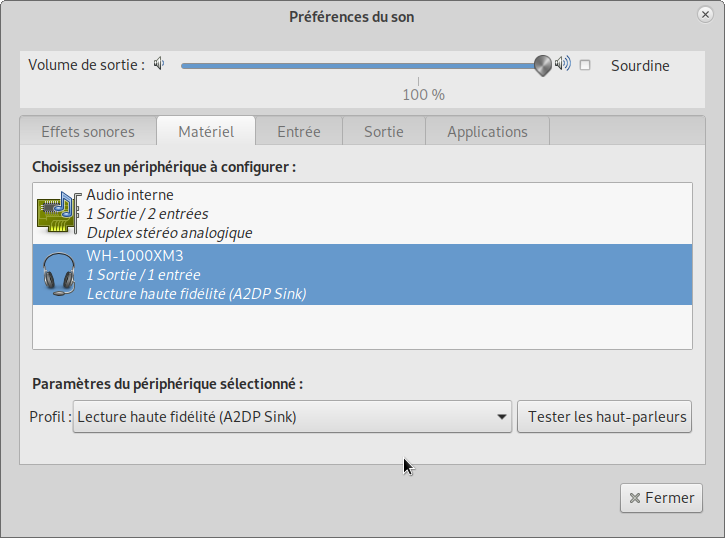Click the internal audio sound card icon
The image size is (725, 538).
59,213
